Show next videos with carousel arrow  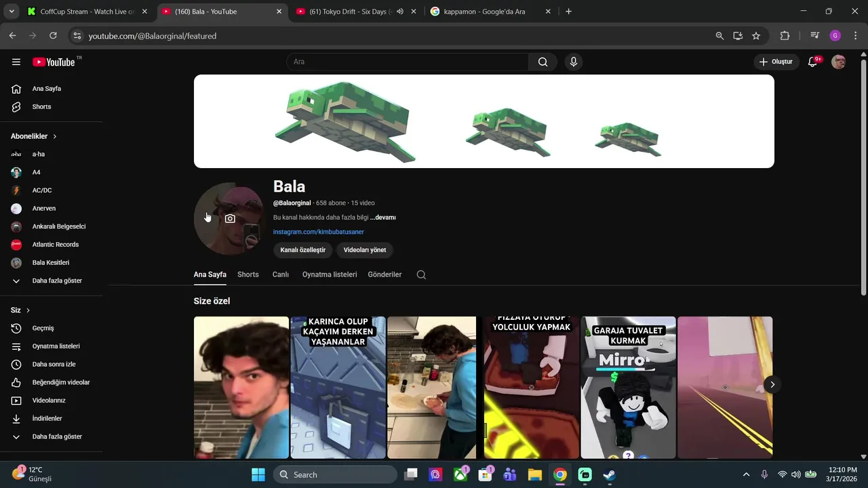tap(772, 385)
